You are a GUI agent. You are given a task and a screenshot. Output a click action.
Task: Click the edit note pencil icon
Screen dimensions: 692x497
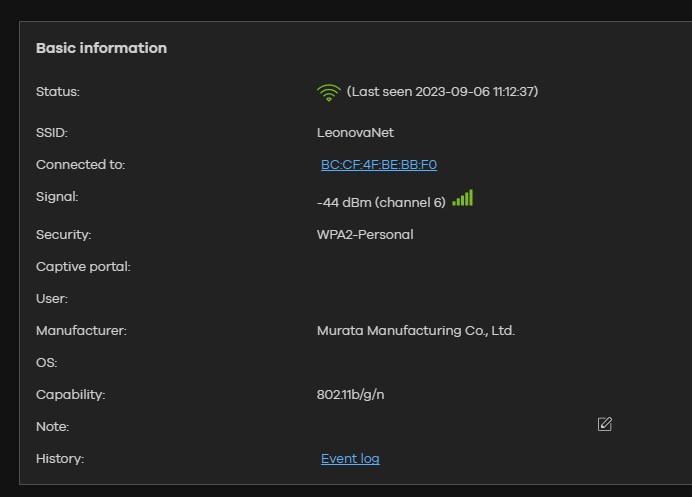tap(604, 424)
